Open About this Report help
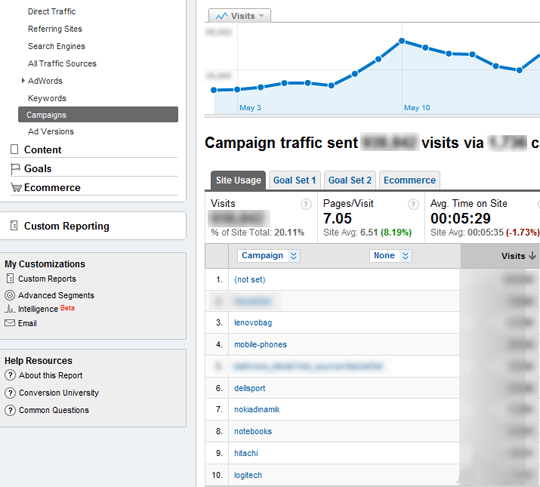 pos(51,375)
